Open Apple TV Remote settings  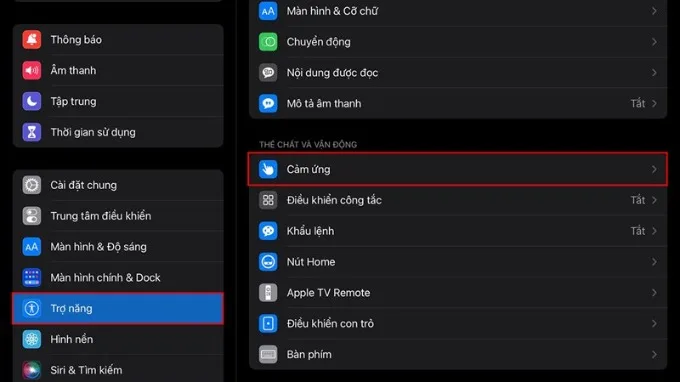coord(458,293)
